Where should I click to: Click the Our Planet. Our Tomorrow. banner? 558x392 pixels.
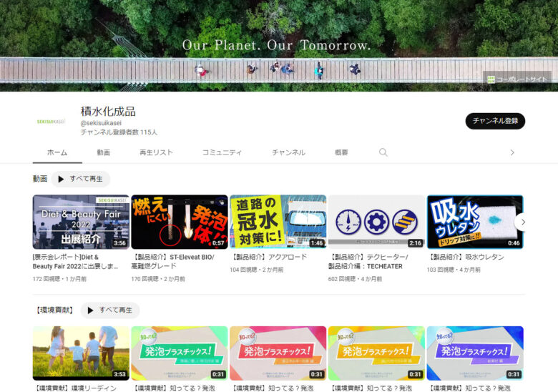(x=277, y=45)
